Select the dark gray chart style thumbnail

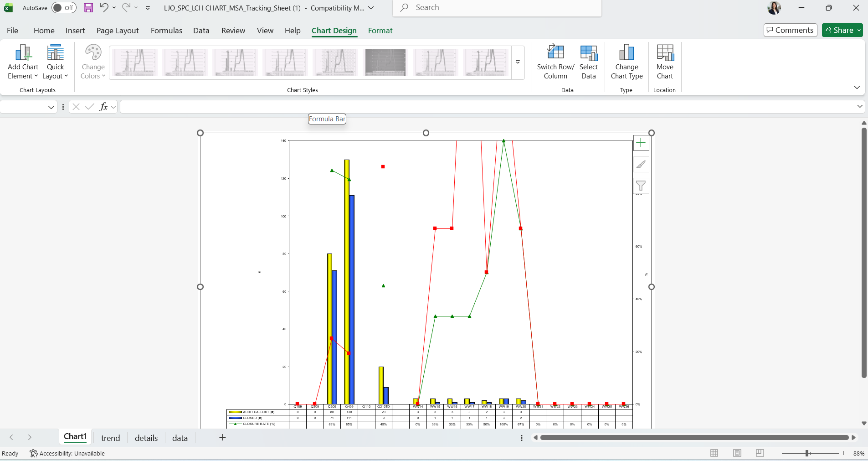(385, 62)
